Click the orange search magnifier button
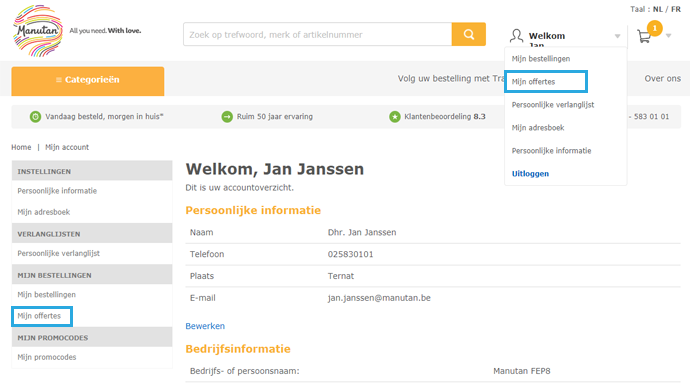This screenshot has width=690, height=388. coord(469,34)
